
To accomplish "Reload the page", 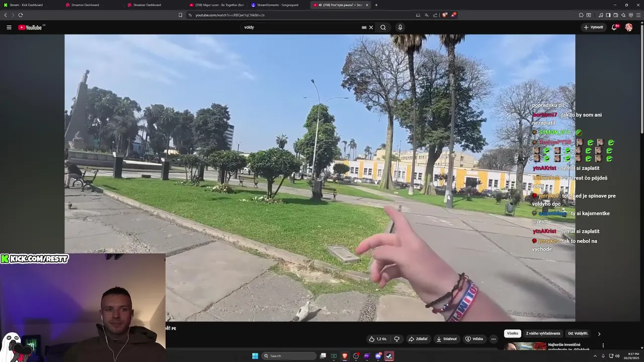I will tap(21, 15).
